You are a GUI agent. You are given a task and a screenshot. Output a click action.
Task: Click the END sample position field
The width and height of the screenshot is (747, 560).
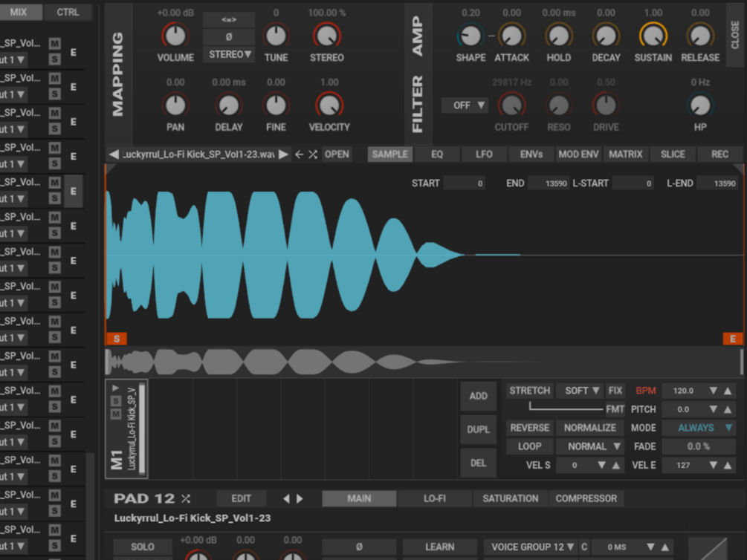click(x=549, y=183)
